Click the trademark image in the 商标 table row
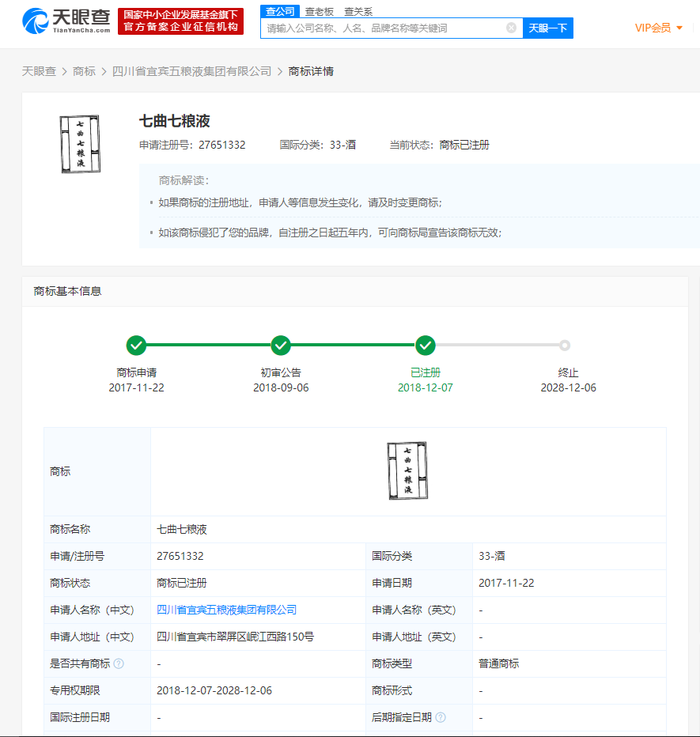Viewport: 700px width, 737px height. pyautogui.click(x=407, y=471)
